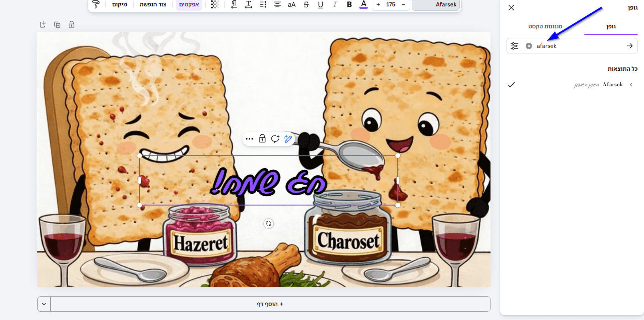Image resolution: width=644 pixels, height=320 pixels.
Task: Open the transparency checkerboard icon
Action: tap(215, 5)
